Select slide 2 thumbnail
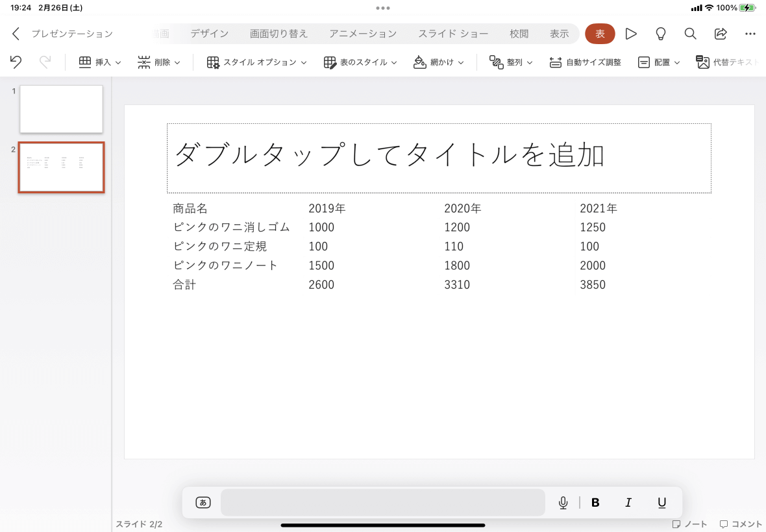 pos(61,167)
